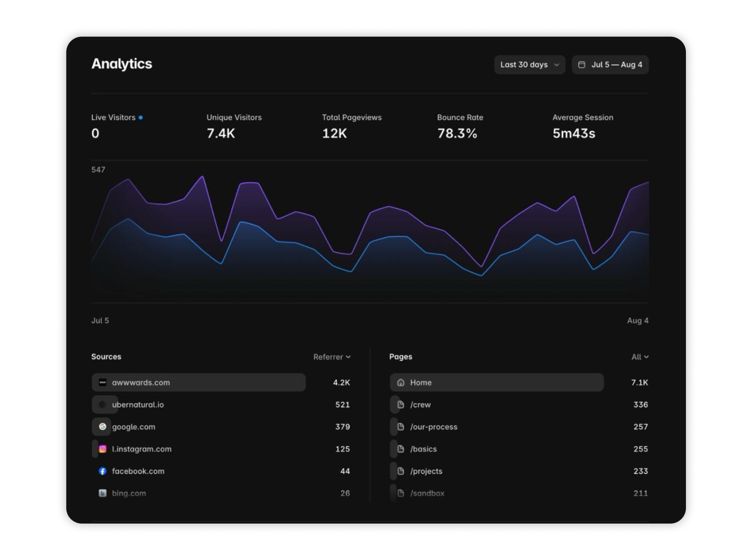752x560 pixels.
Task: Click the /basics document icon
Action: pos(401,449)
